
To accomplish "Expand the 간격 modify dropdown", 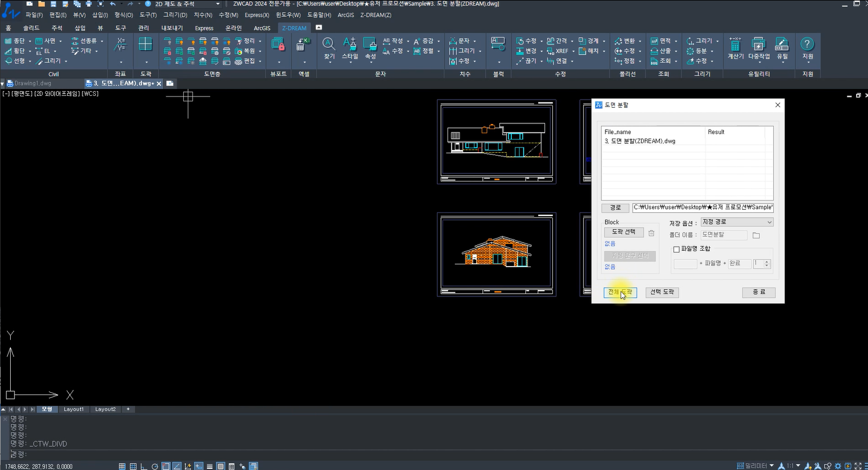I will pos(572,41).
